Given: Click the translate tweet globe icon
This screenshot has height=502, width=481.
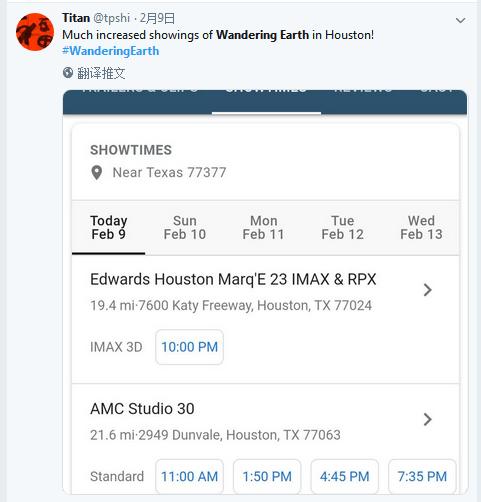Looking at the screenshot, I should click(x=68, y=73).
